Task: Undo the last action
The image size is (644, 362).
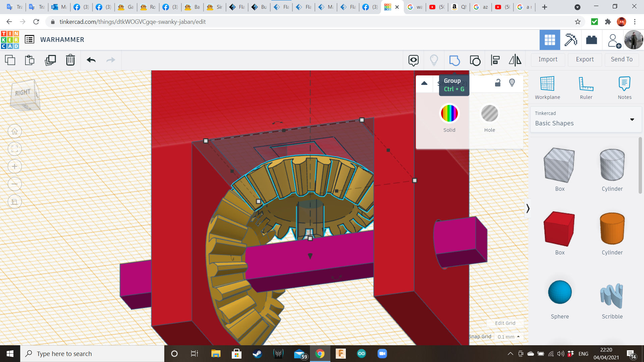Action: pyautogui.click(x=91, y=60)
